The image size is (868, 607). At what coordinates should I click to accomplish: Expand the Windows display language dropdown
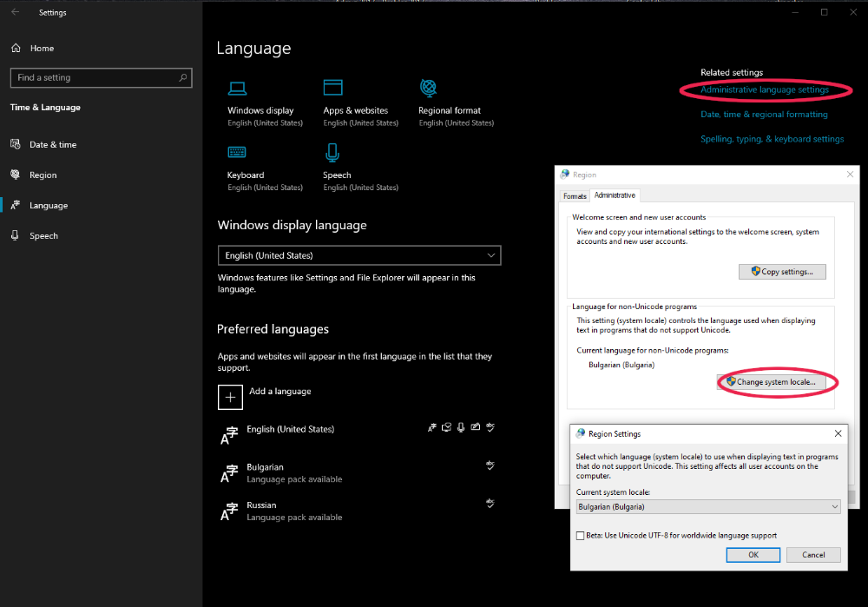tap(359, 255)
